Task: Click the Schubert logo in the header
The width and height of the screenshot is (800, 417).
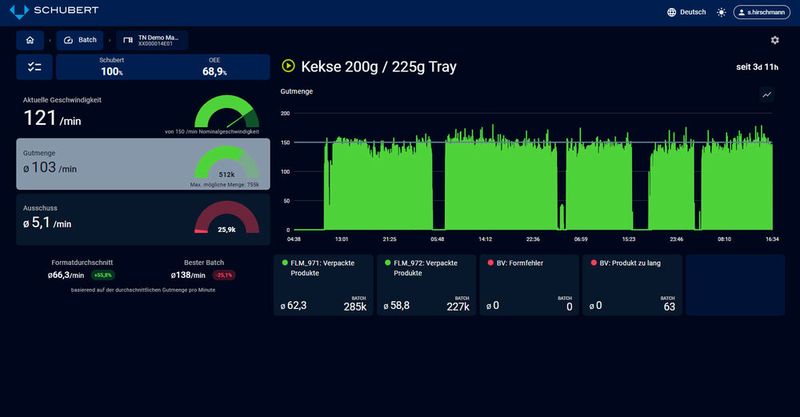Action: (54, 10)
